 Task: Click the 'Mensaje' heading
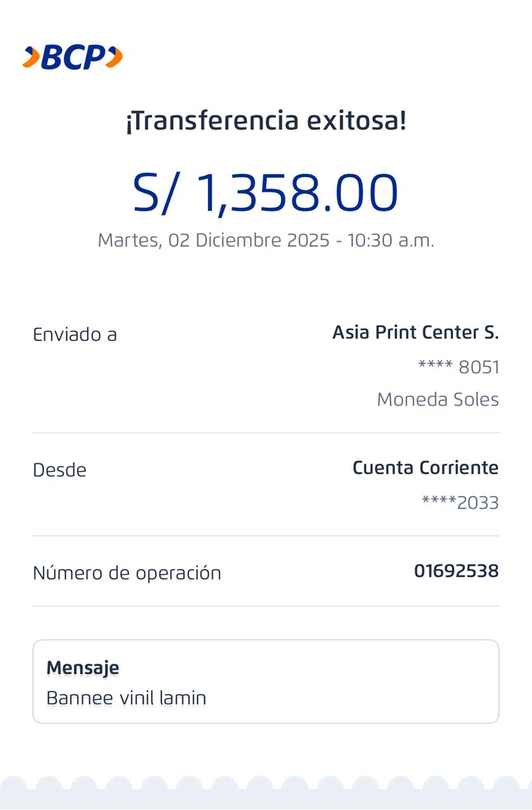[83, 668]
